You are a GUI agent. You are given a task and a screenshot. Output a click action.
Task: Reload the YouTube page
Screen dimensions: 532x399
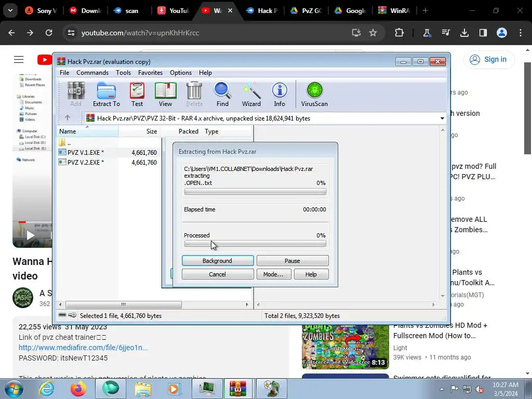click(x=49, y=33)
